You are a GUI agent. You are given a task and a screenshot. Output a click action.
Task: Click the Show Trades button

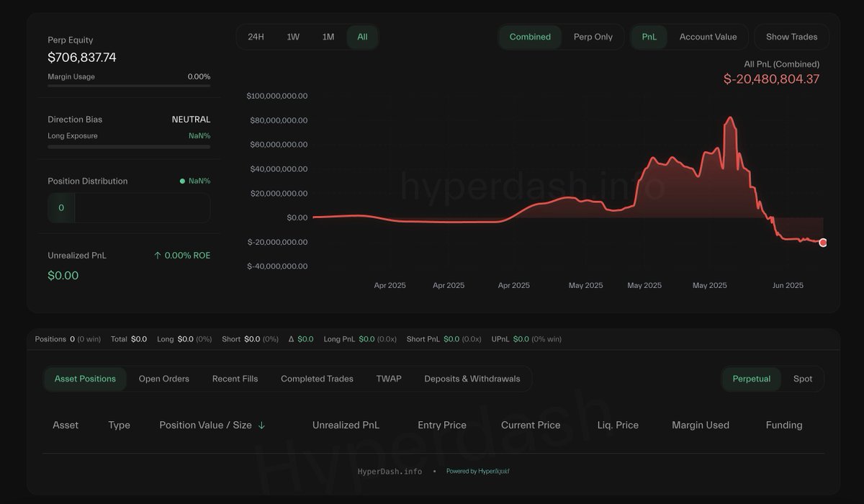click(x=791, y=37)
